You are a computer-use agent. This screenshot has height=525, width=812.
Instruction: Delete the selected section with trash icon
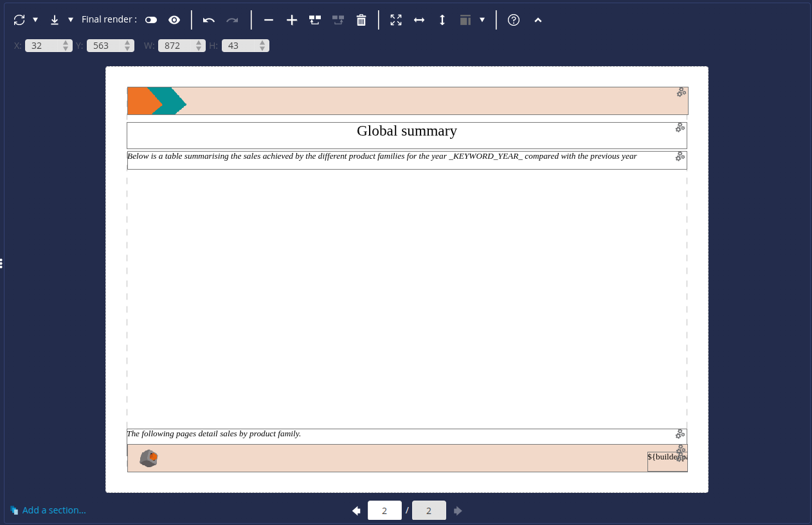coord(361,20)
